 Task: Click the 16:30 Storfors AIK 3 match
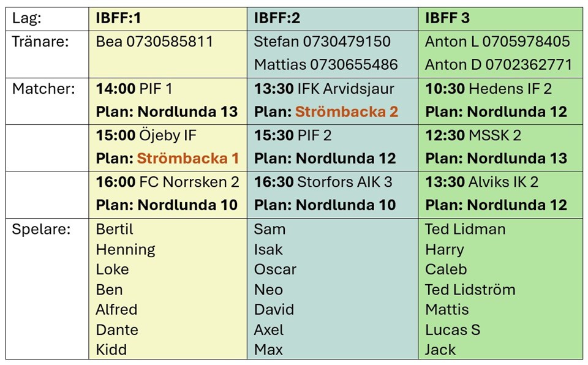tap(323, 182)
